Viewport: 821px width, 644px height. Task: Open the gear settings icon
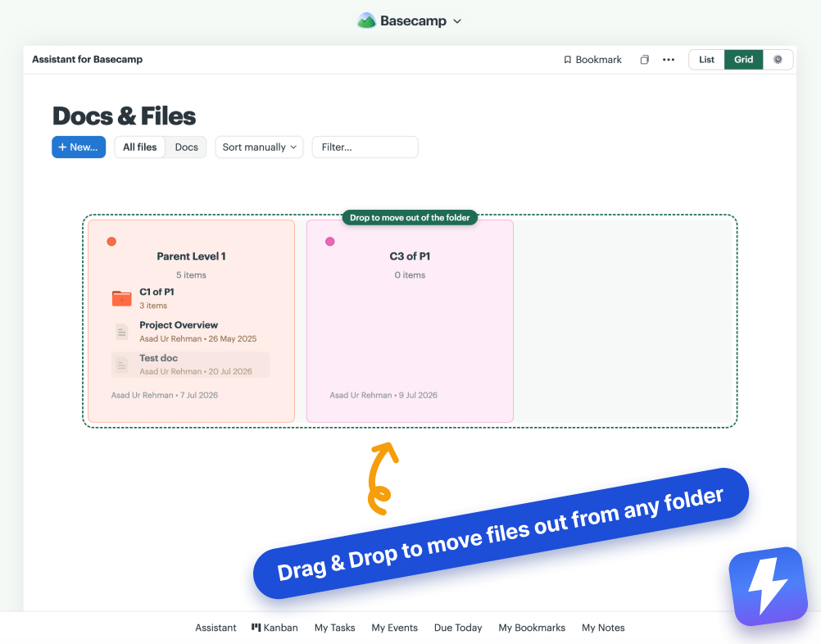pos(778,60)
